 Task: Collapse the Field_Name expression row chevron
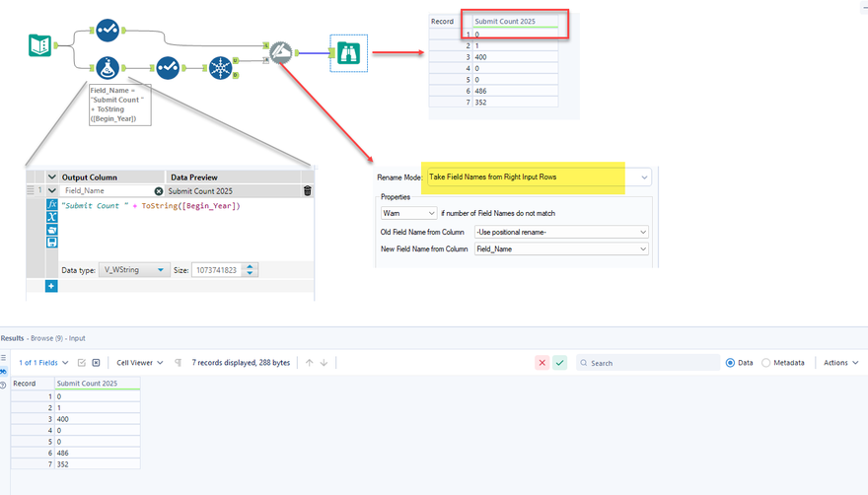click(x=52, y=190)
